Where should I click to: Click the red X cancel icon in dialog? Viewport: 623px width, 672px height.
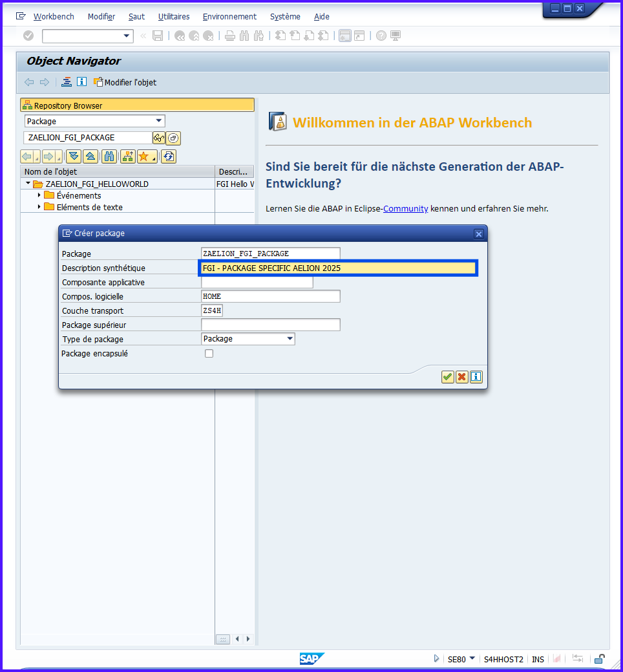pos(461,377)
